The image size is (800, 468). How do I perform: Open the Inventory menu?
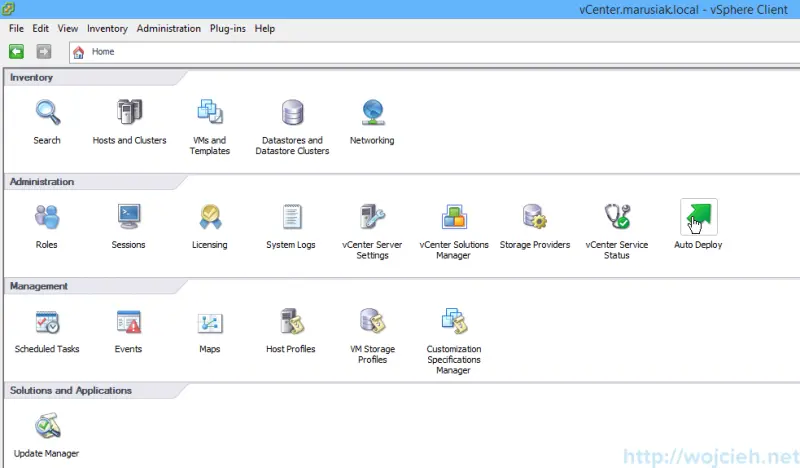(107, 29)
